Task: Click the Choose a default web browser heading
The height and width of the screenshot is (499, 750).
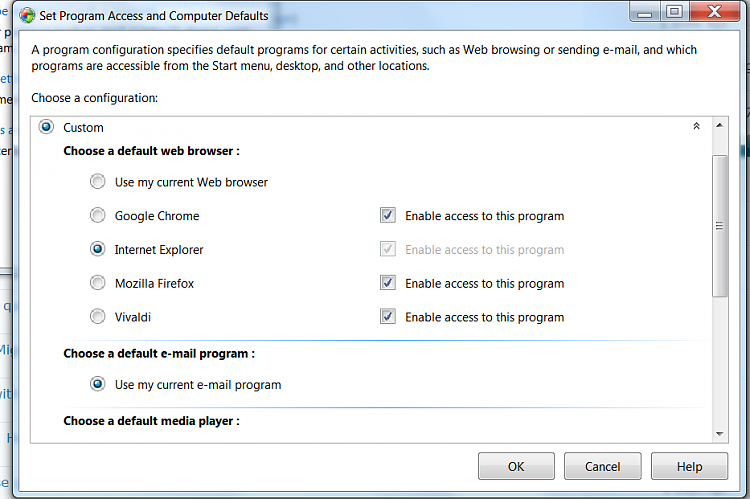Action: pos(152,151)
